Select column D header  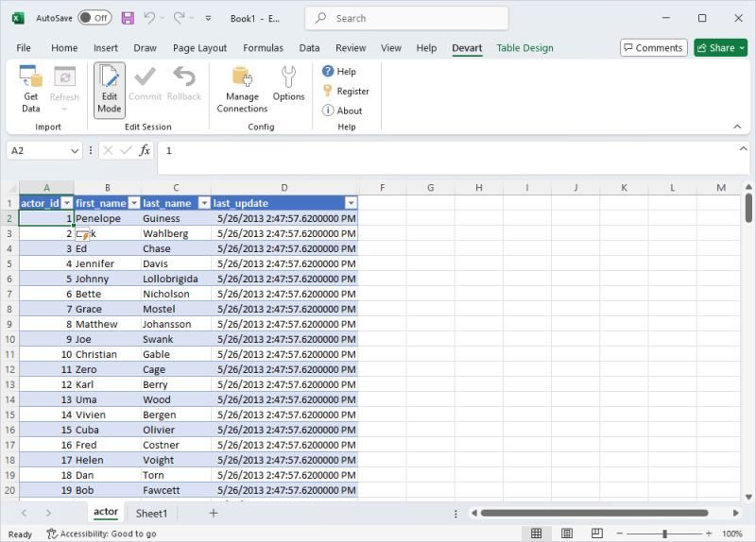click(284, 187)
